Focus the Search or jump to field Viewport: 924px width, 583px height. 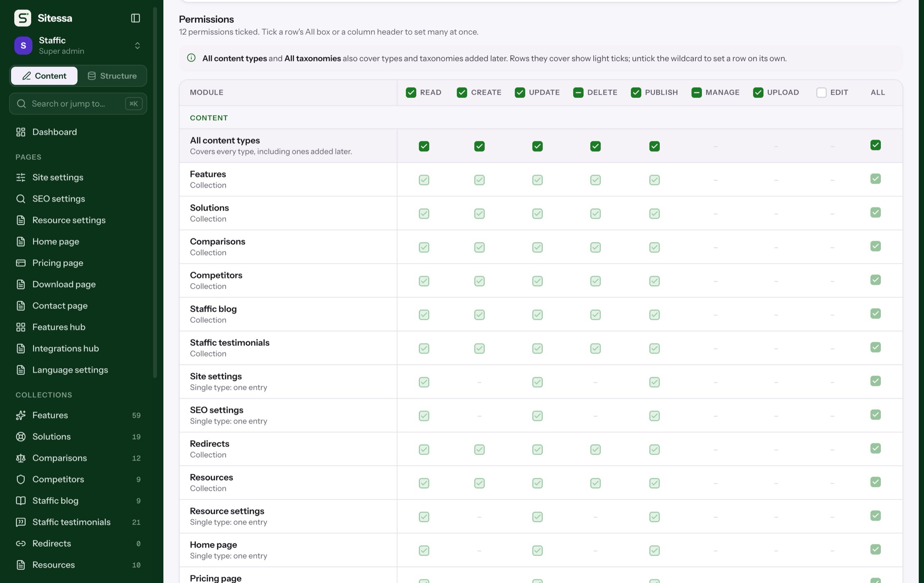click(78, 104)
